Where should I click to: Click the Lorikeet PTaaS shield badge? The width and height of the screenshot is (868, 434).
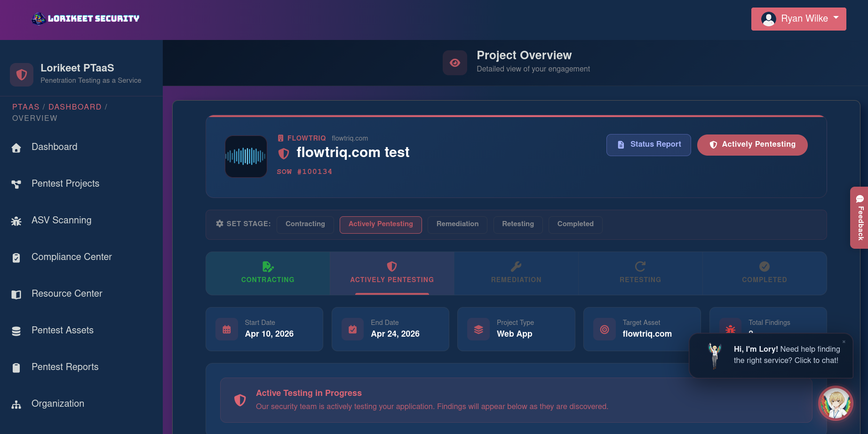pos(21,74)
